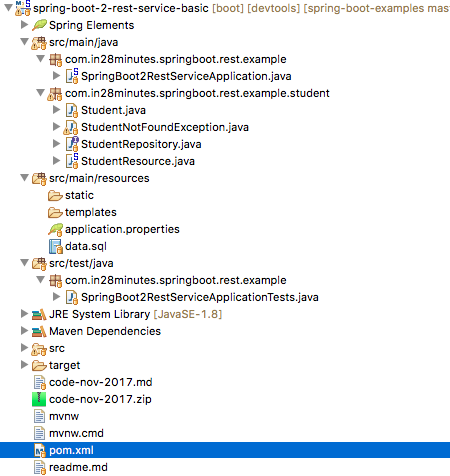Screen dimensions: 450x476
Task: Select the code-nov-2017.md file name
Action: pyautogui.click(x=100, y=382)
